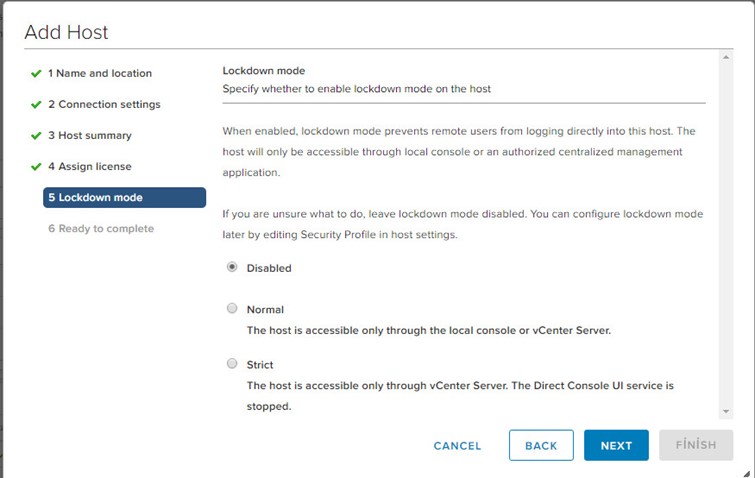755x478 pixels.
Task: Select the Disabled lockdown radio button
Action: (x=232, y=267)
